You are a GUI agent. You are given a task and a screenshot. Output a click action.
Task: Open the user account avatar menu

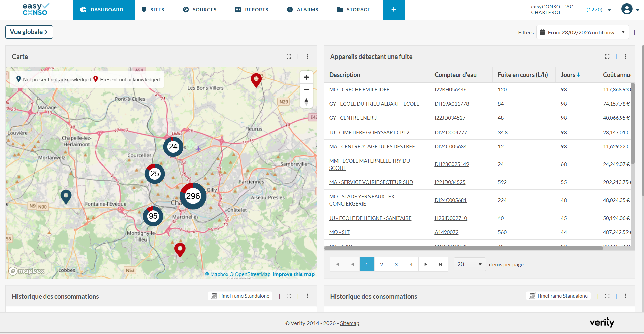[x=627, y=9]
